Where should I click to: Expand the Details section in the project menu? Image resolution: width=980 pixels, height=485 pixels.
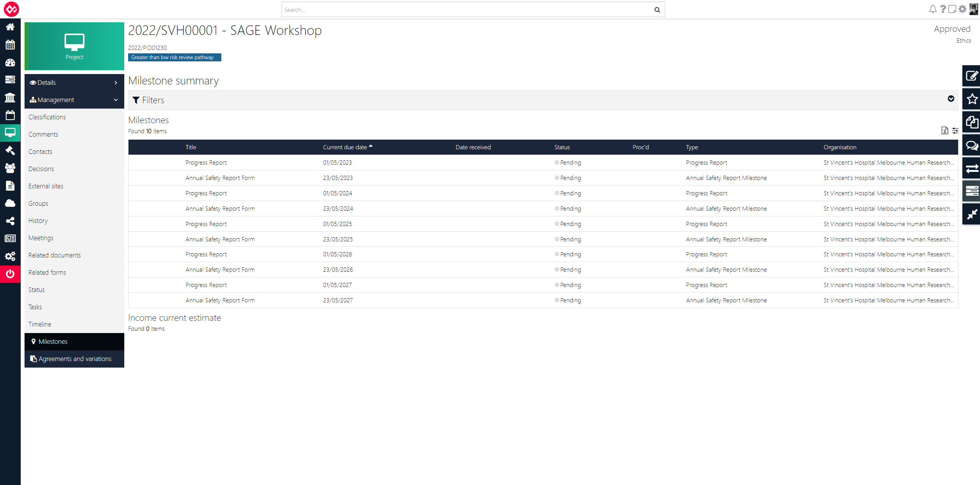click(74, 82)
